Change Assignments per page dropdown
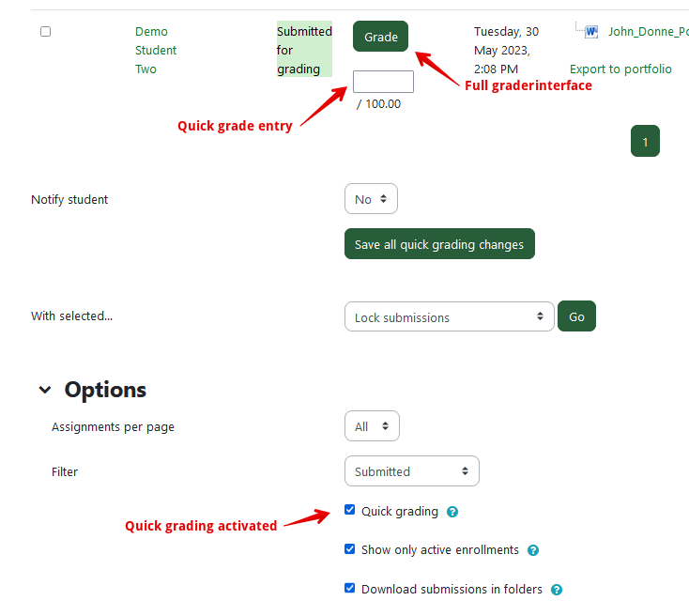This screenshot has width=689, height=616. coord(372,426)
